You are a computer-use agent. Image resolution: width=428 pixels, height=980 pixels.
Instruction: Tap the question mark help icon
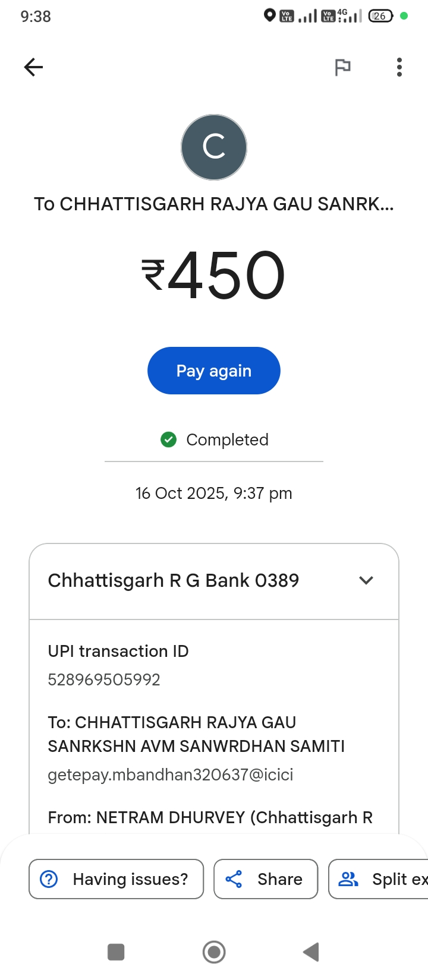(x=49, y=879)
